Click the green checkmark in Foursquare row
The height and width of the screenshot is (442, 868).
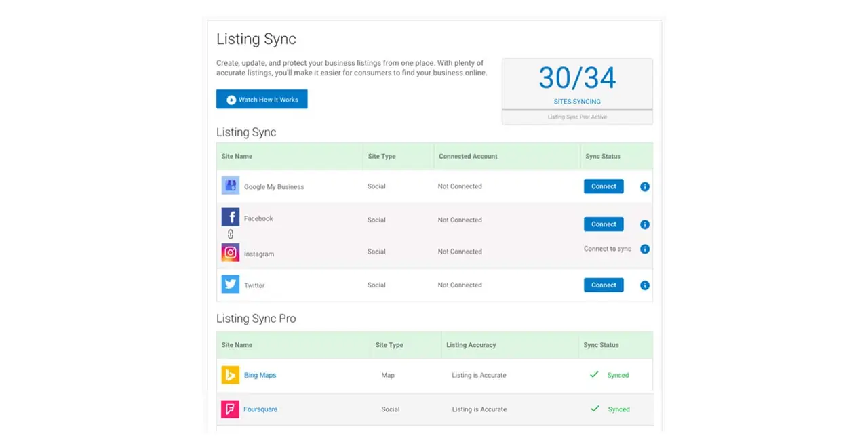tap(595, 409)
